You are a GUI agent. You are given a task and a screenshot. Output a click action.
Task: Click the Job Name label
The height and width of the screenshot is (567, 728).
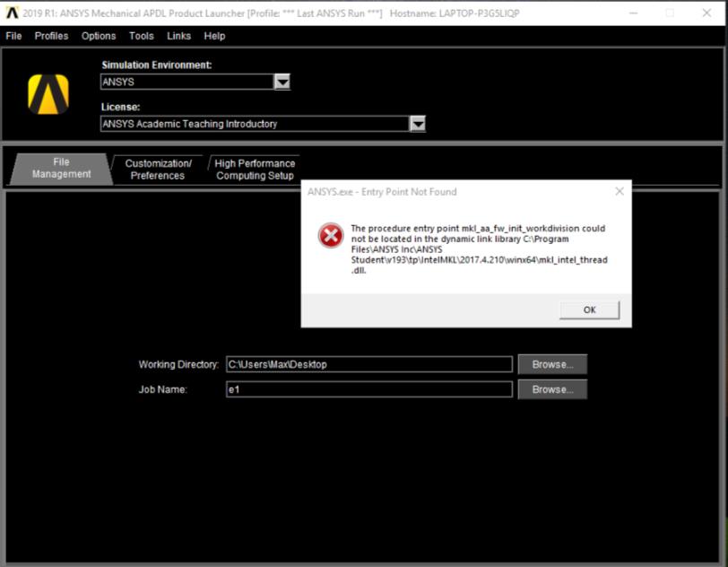click(x=162, y=389)
